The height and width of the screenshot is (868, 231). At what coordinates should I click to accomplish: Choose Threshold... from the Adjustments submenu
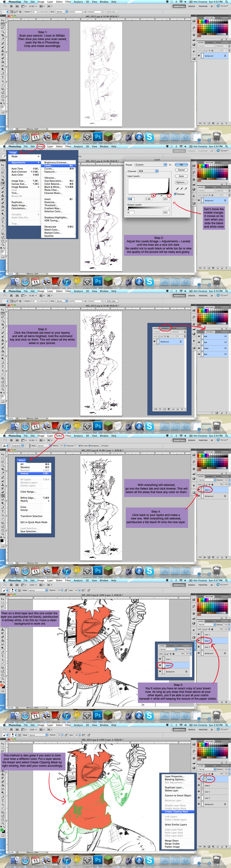(x=59, y=205)
